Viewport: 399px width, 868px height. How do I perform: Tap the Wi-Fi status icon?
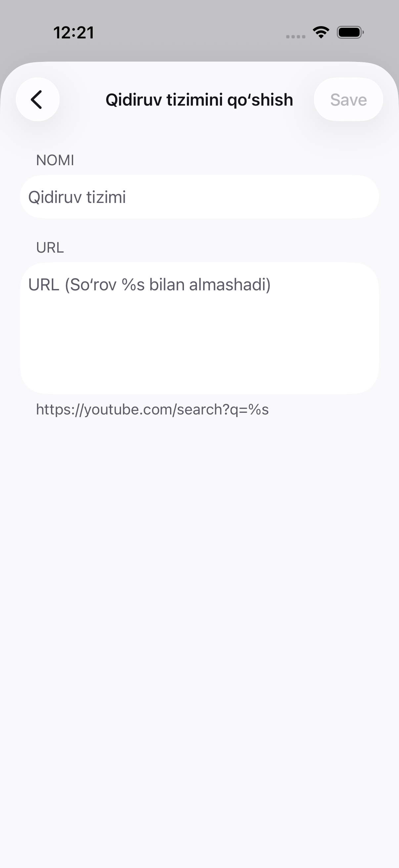coord(321,32)
